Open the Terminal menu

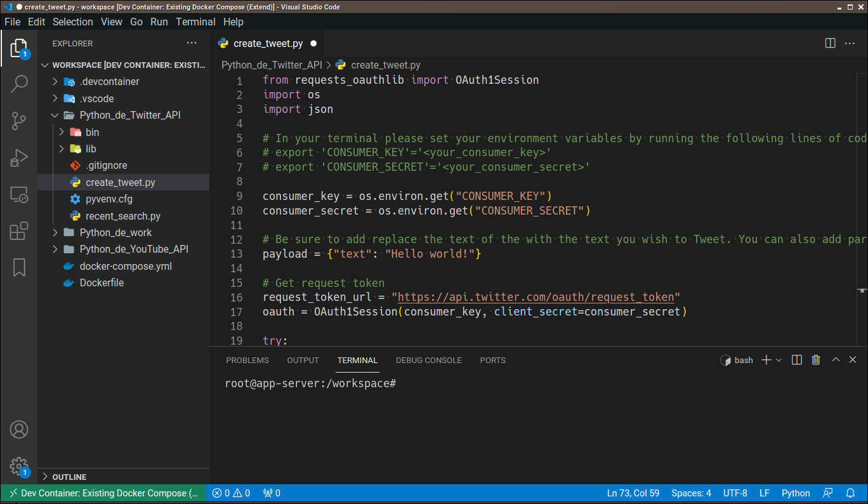point(195,22)
